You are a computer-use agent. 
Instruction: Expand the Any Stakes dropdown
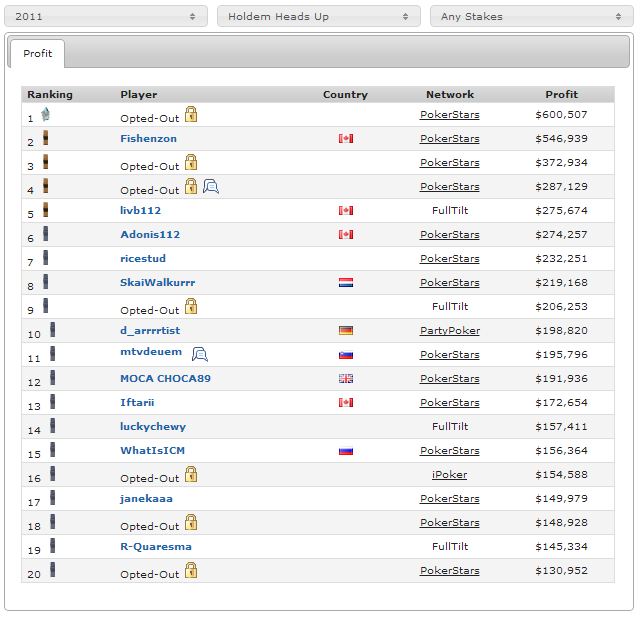click(532, 16)
